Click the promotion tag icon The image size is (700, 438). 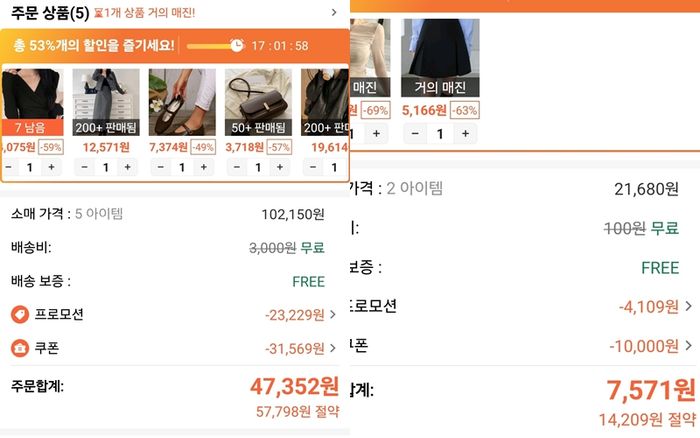pos(20,314)
